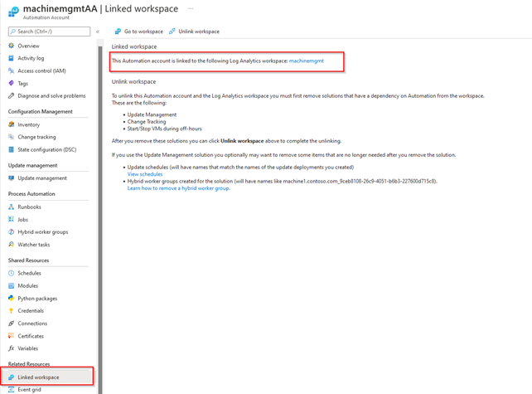
Task: Collapse the sidebar with double-chevron button
Action: (x=98, y=32)
